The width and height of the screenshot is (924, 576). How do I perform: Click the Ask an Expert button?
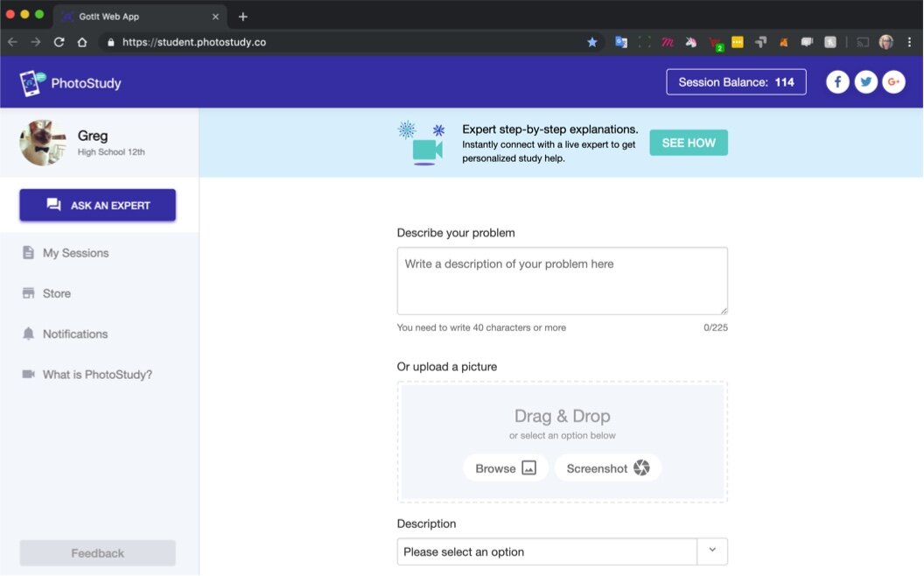pos(98,205)
